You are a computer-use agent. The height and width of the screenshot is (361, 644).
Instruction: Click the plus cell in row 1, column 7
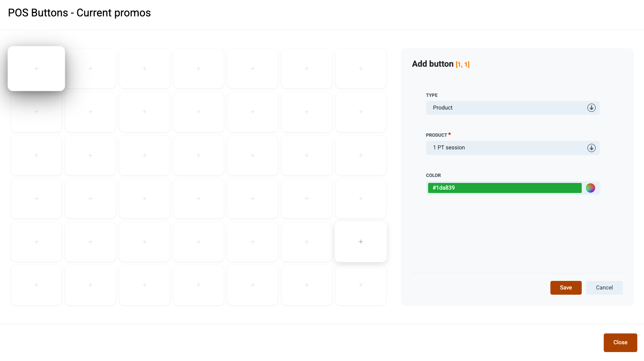(x=361, y=69)
